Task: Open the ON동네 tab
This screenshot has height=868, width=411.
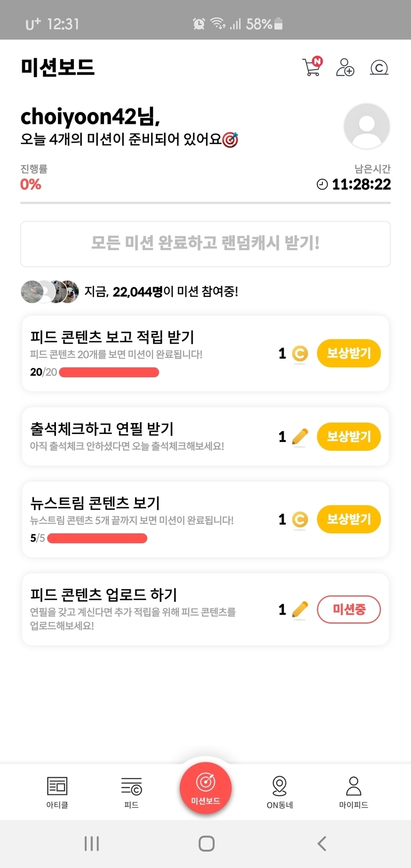Action: tap(280, 792)
